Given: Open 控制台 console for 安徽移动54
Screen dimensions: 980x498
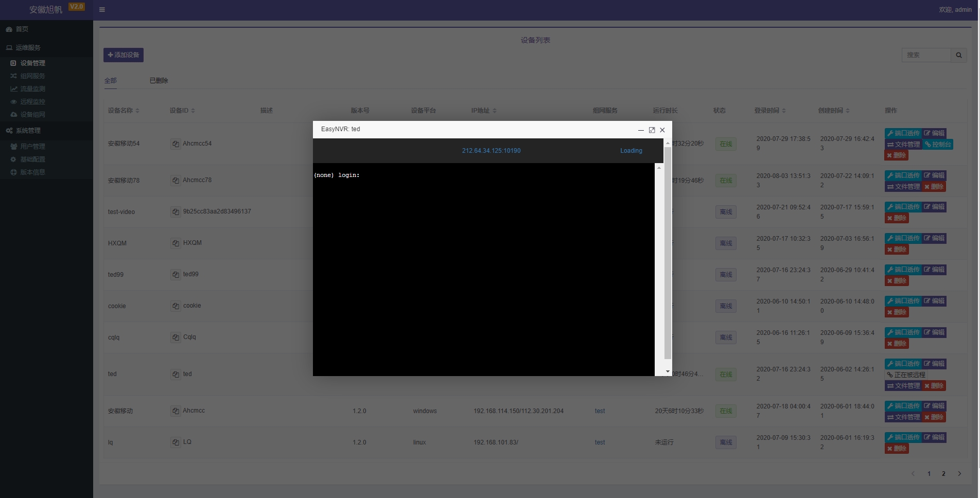Looking at the screenshot, I should (938, 145).
